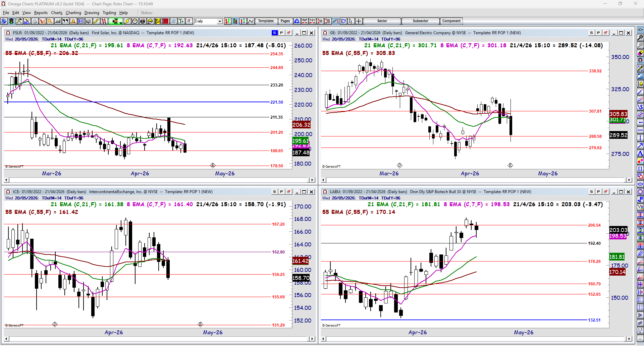644x346 pixels.
Task: Click the Subsector button
Action: [x=421, y=21]
